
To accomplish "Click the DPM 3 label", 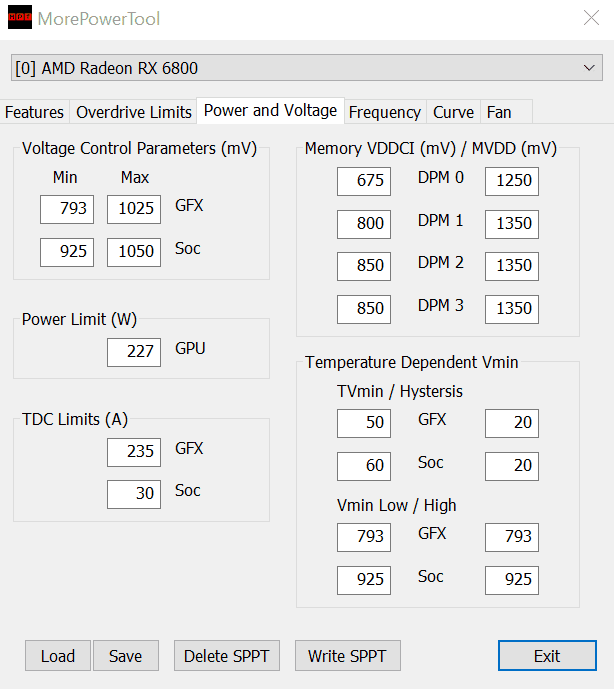I will 441,305.
